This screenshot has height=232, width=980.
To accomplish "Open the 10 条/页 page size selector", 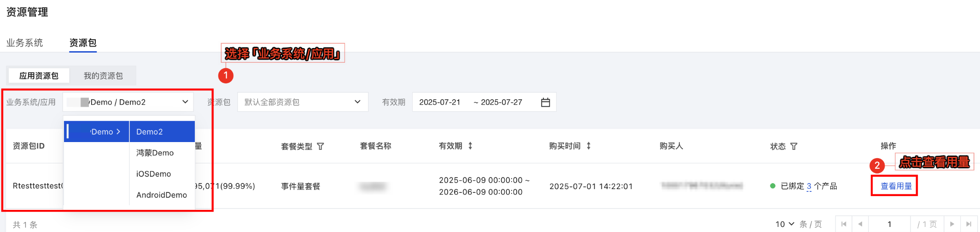I will click(x=785, y=224).
